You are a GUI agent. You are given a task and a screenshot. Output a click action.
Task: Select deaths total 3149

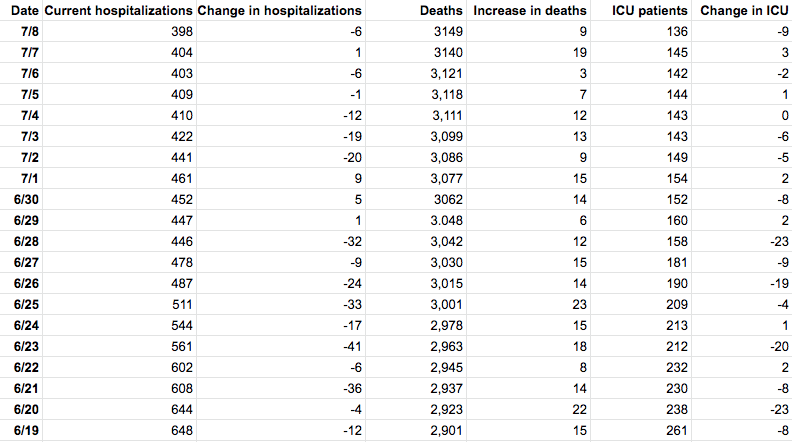(x=446, y=31)
